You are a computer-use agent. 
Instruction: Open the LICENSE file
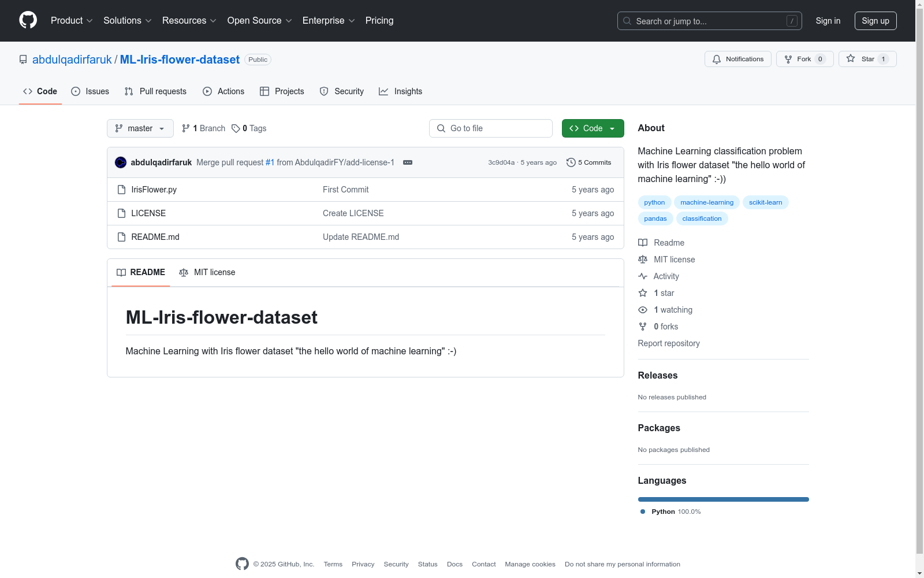click(x=148, y=213)
